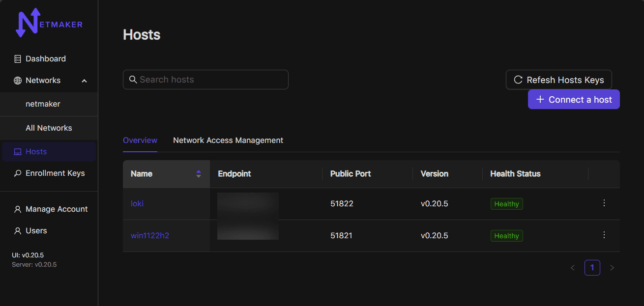This screenshot has width=644, height=306.
Task: Click the Enrollment Keys key icon
Action: click(18, 173)
